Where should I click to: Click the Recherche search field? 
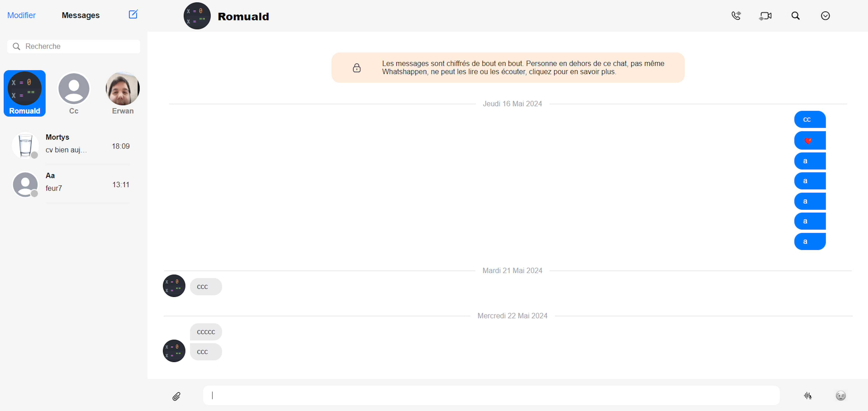pos(73,47)
